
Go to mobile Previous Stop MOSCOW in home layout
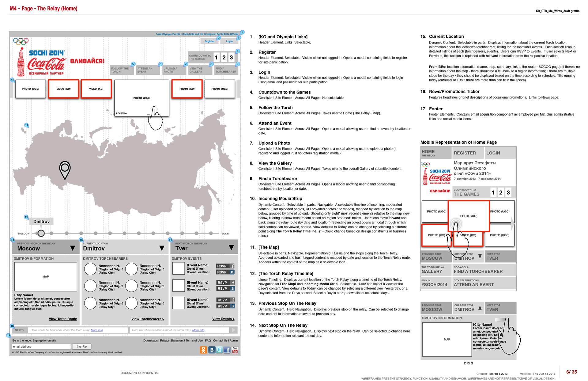436,257
